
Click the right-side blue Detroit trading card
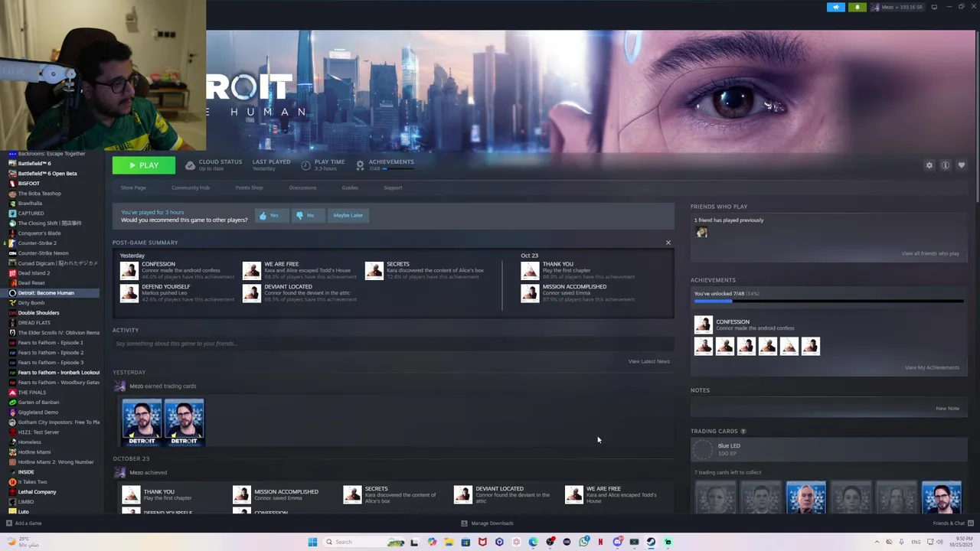[x=942, y=497]
